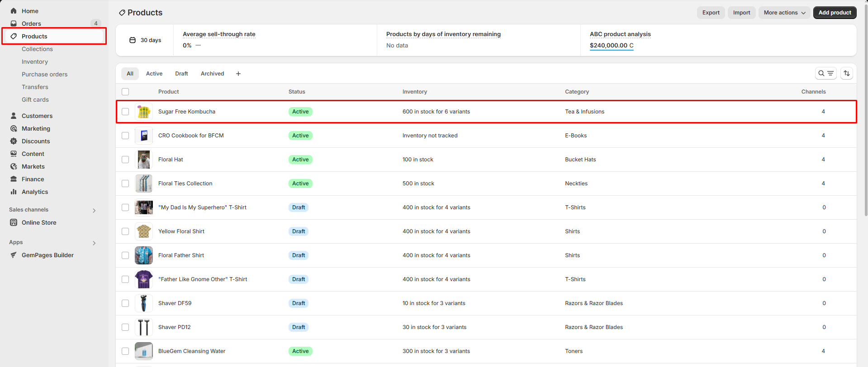868x367 pixels.
Task: Toggle the select-all products checkbox
Action: [125, 92]
